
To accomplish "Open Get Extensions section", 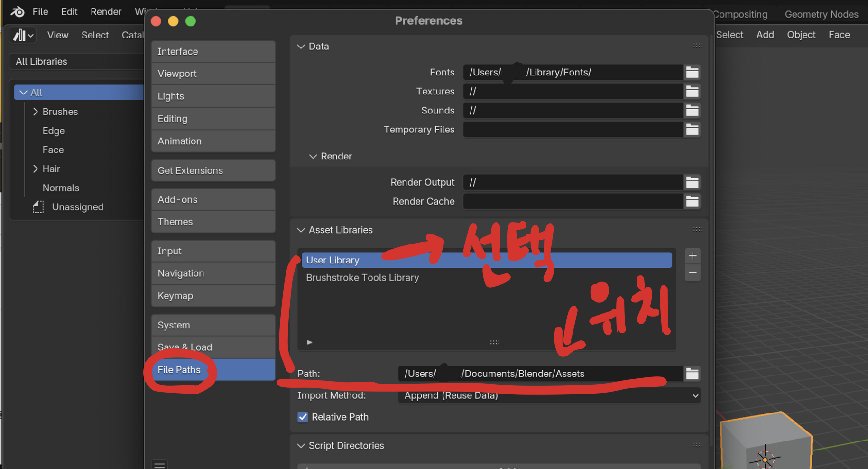I will point(213,170).
